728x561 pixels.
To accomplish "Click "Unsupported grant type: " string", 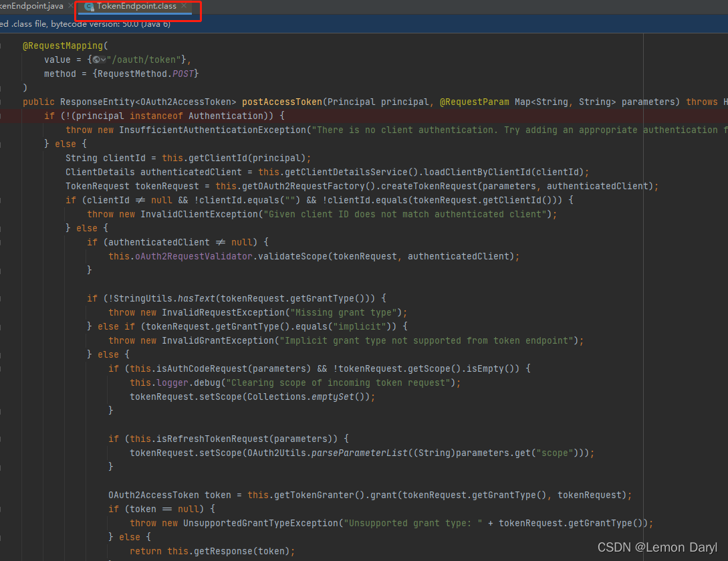I will 413,523.
